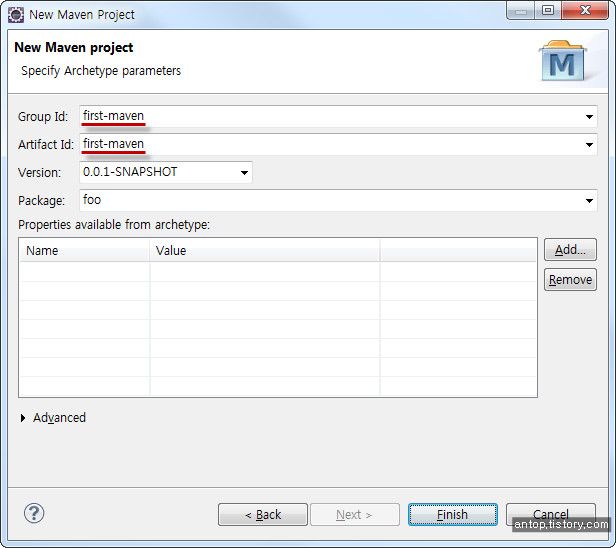Open the Group Id dropdown arrow
616x548 pixels.
[589, 117]
